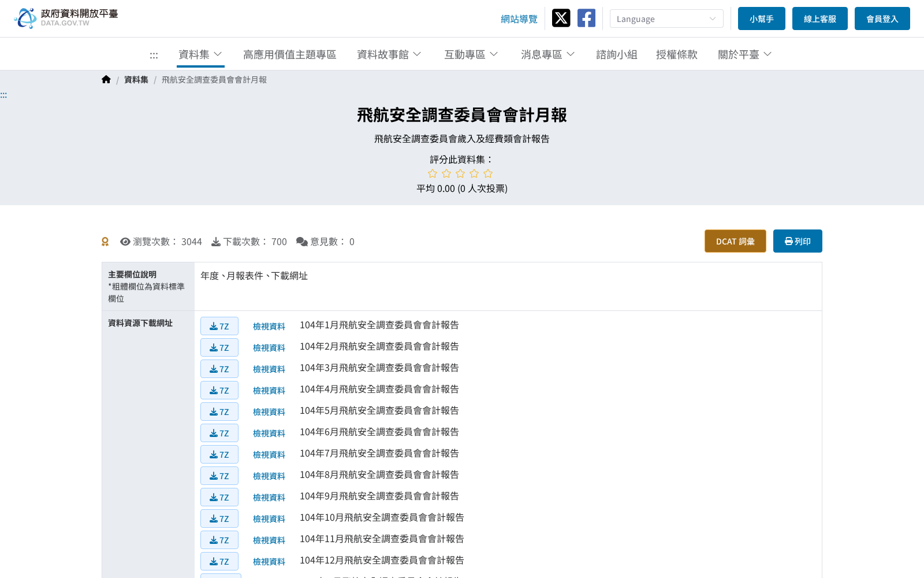Download the 104年4月 7Z file
This screenshot has height=578, width=924.
pyautogui.click(x=219, y=390)
